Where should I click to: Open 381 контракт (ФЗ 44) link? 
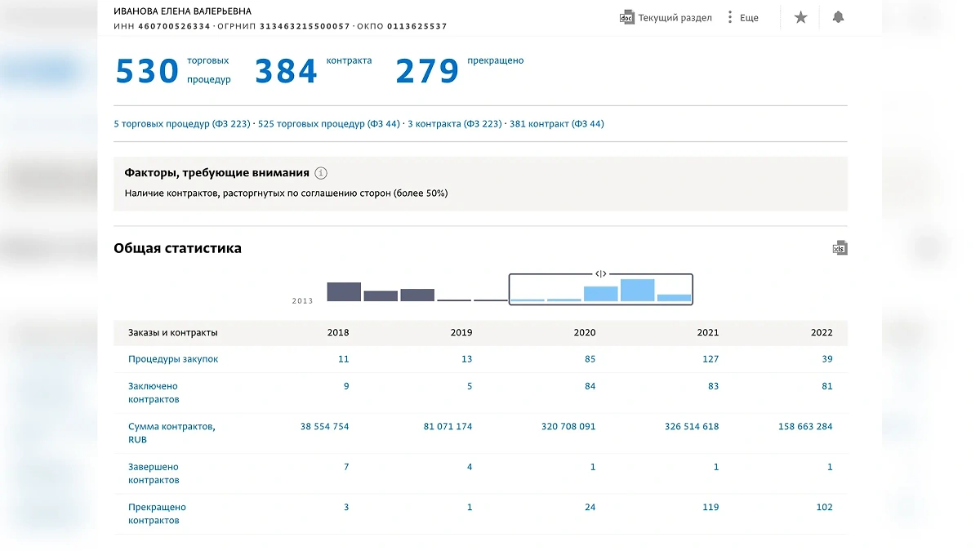click(557, 124)
